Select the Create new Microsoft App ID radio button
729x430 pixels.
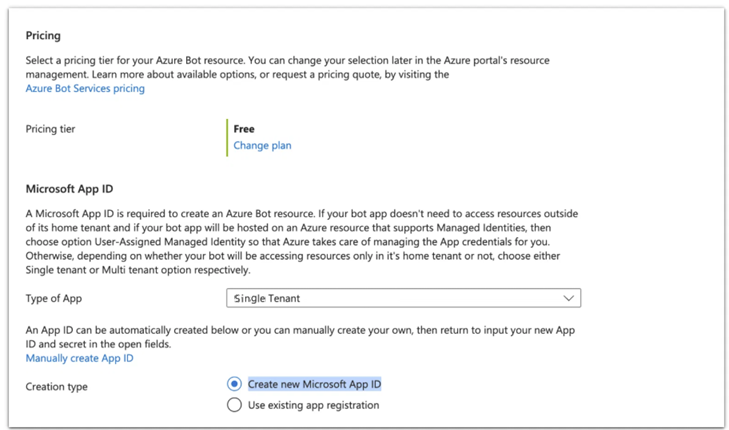tap(234, 384)
